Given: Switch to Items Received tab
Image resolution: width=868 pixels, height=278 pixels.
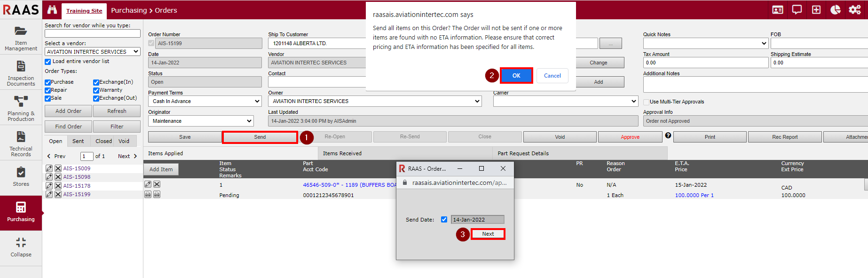Looking at the screenshot, I should [342, 153].
